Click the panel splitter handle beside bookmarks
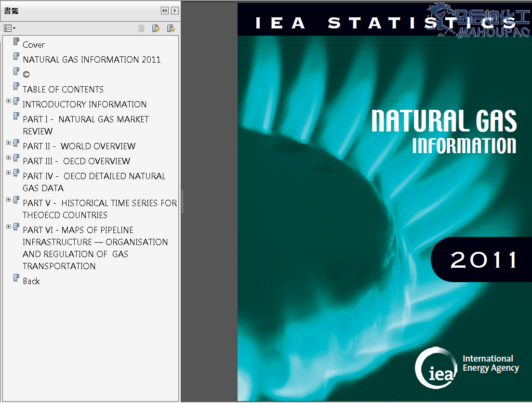The image size is (532, 403). point(182,202)
